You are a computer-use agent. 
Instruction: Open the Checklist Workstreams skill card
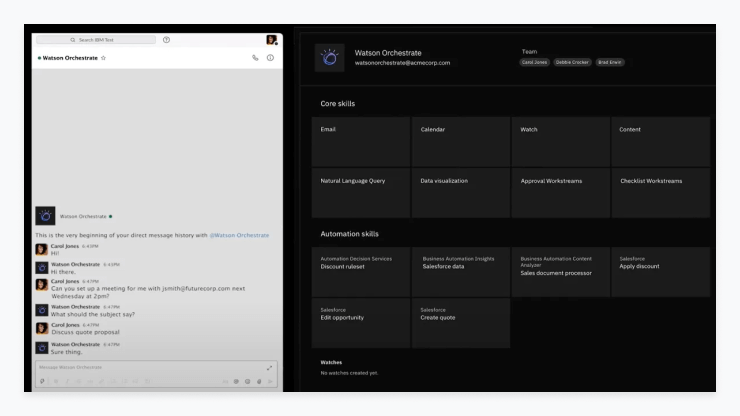(661, 193)
